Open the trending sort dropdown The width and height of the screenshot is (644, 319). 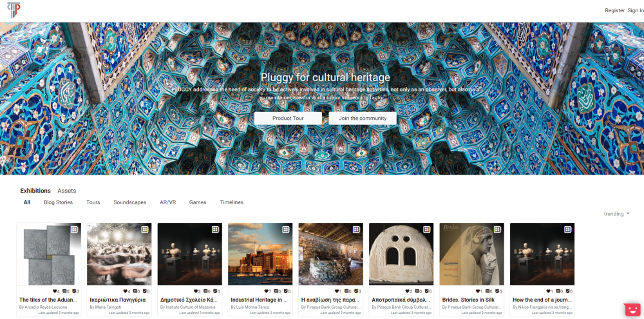(x=616, y=214)
